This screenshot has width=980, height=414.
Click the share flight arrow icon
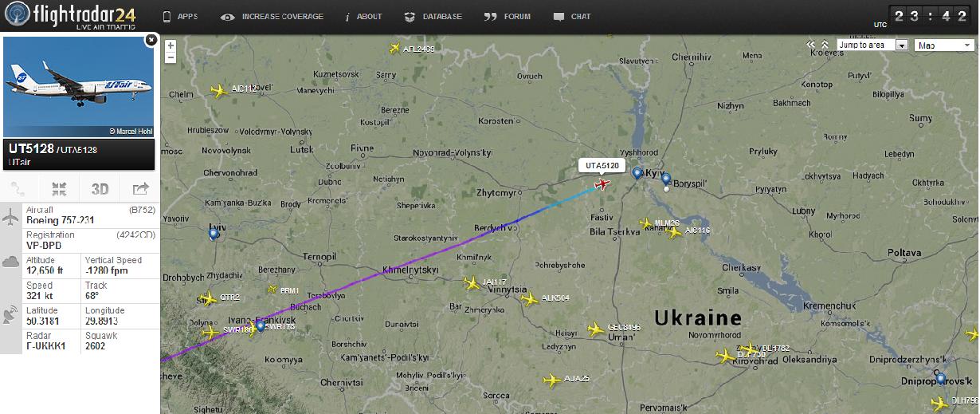click(x=139, y=189)
